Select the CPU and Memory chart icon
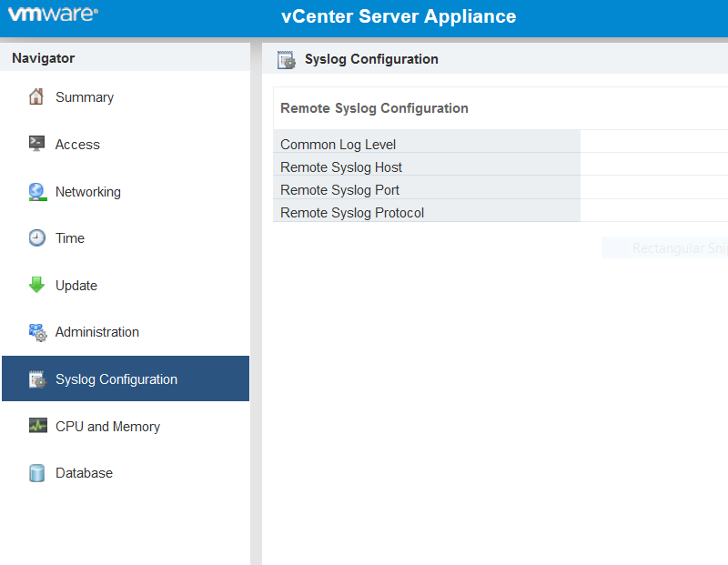This screenshot has width=728, height=565. 37,426
